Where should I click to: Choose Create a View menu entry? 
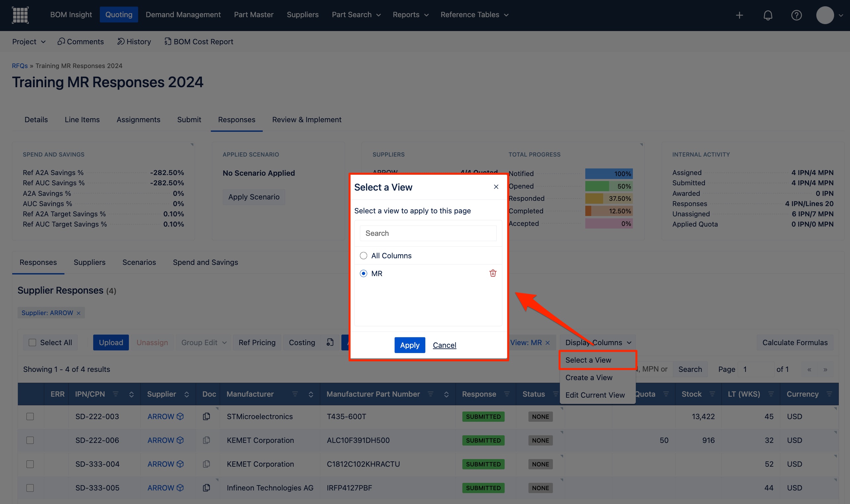coord(598,378)
